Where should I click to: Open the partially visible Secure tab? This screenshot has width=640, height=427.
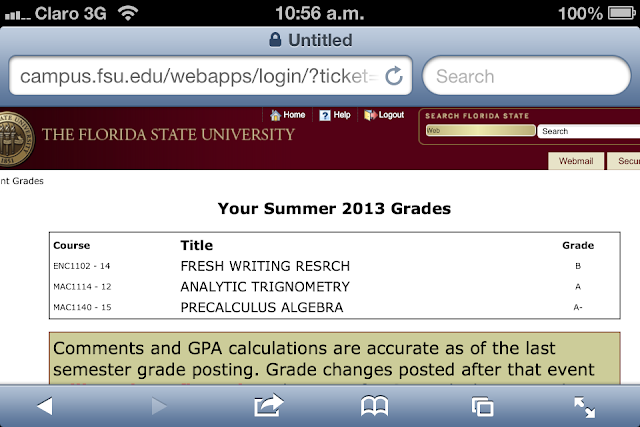click(626, 160)
